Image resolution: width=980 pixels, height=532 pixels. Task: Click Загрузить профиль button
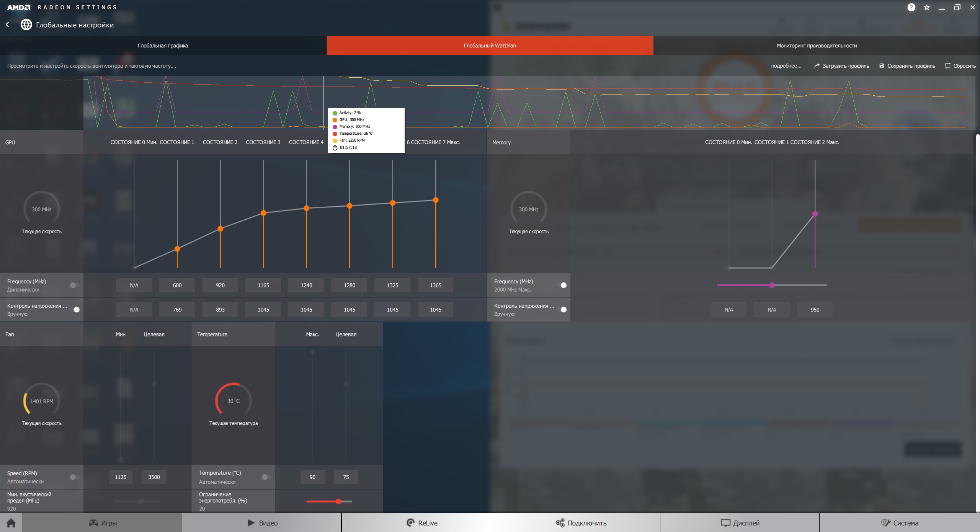coord(841,66)
